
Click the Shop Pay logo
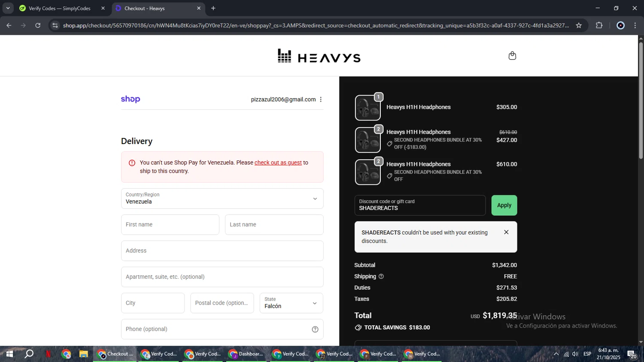coord(131,99)
